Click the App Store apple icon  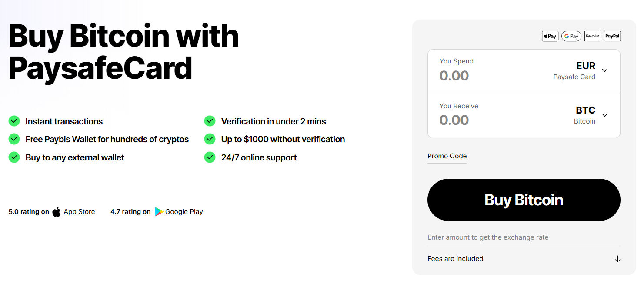[x=57, y=211]
